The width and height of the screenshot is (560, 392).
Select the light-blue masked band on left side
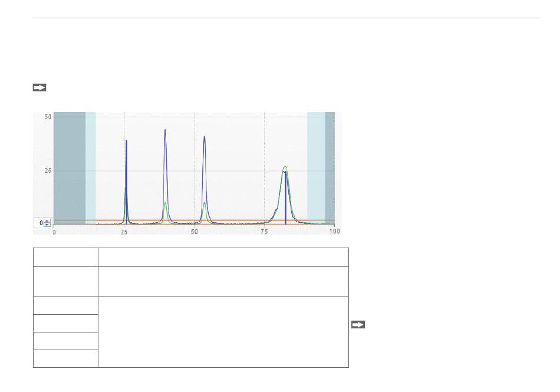pyautogui.click(x=91, y=168)
